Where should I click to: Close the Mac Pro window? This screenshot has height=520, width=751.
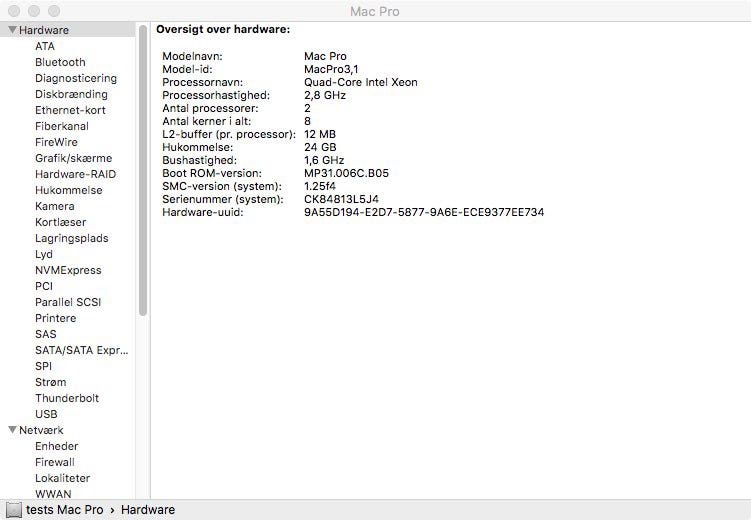[14, 11]
